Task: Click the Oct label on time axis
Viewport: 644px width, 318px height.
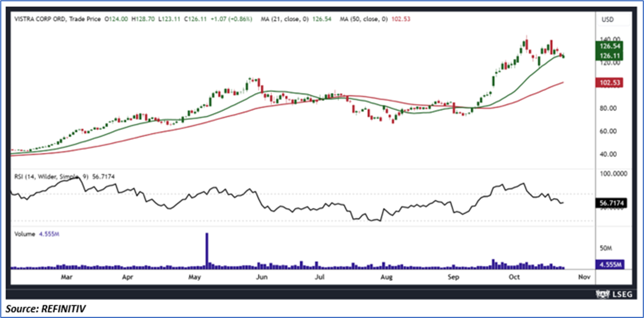Action: click(x=513, y=277)
